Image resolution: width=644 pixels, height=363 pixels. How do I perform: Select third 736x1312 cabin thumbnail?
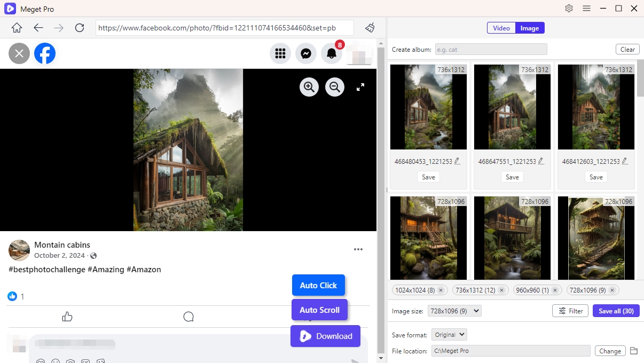(x=596, y=107)
